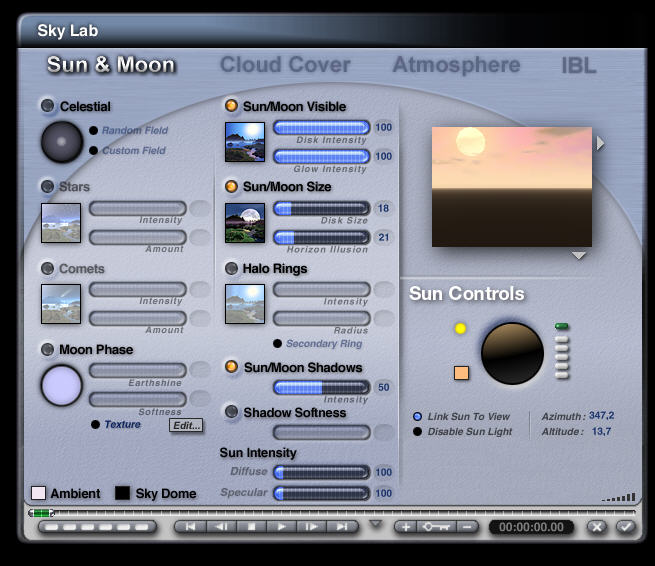
Task: Open the IBL tab
Action: (579, 66)
